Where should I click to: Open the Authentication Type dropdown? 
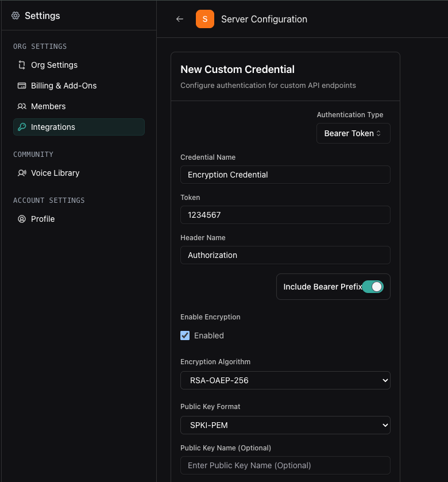353,133
